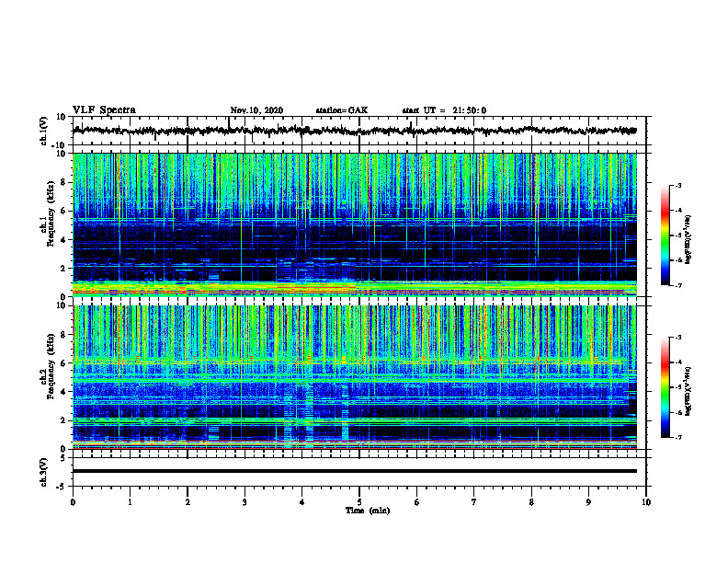Click time-axis tick label "0"
The width and height of the screenshot is (728, 563).
tap(73, 502)
